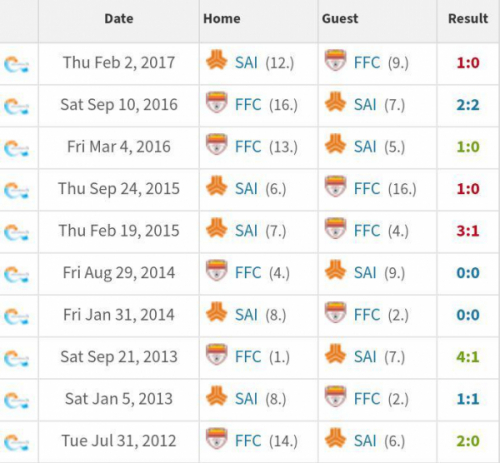Open the 2:0 result from Jul 31, 2012
Screen dimensions: 500x463
pos(468,441)
